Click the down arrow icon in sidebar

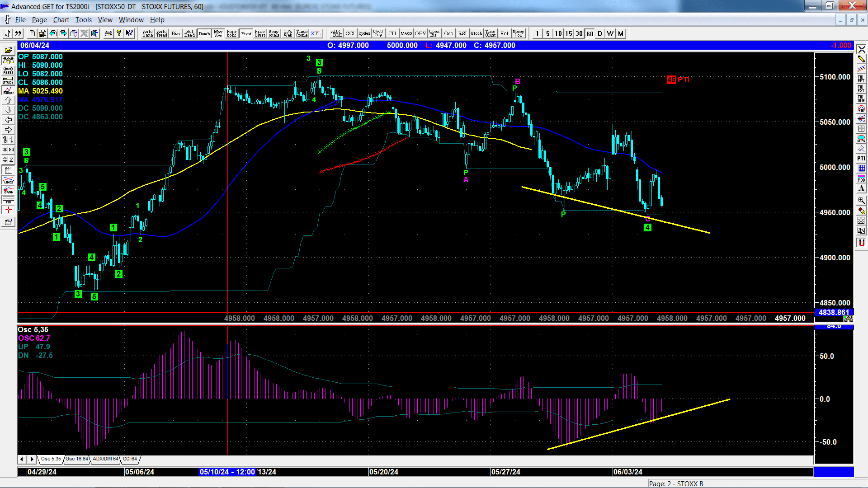pyautogui.click(x=9, y=110)
